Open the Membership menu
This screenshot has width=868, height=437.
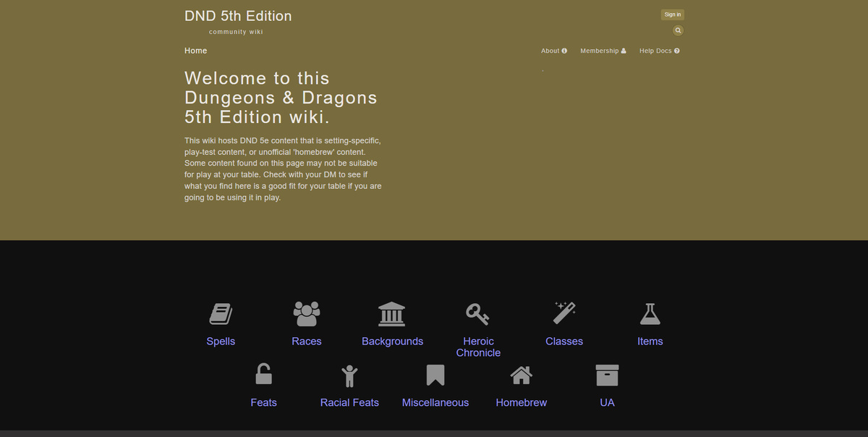click(603, 51)
